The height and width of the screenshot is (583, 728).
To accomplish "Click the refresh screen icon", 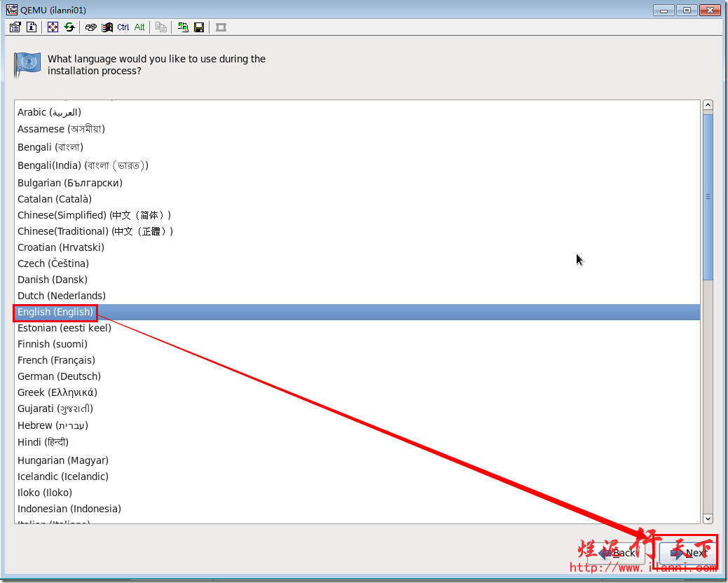I will tap(69, 27).
